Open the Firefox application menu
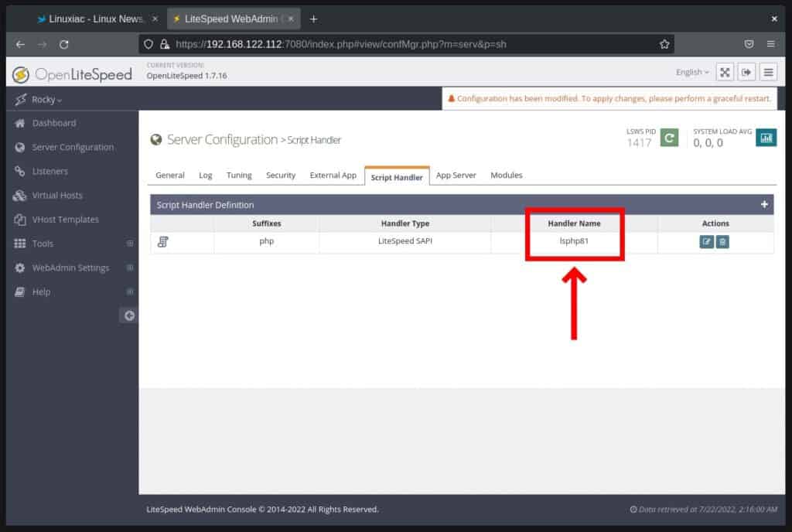The image size is (792, 532). 771,44
